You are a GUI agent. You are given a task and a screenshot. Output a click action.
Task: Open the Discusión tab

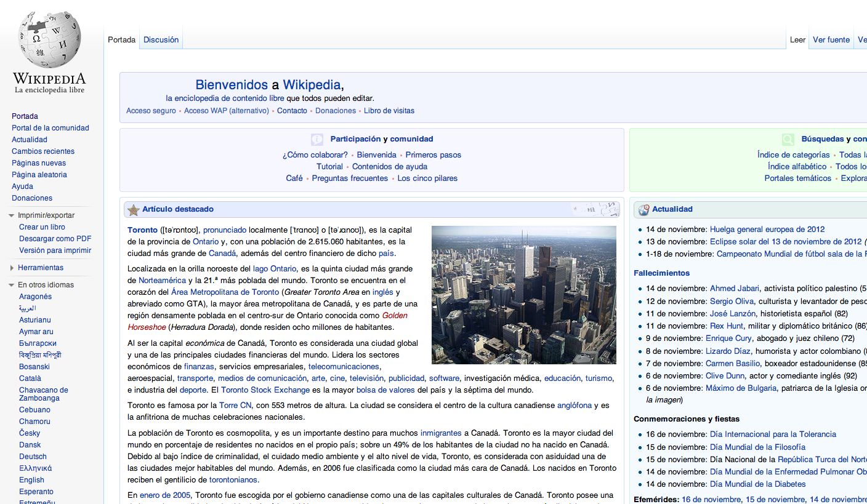pos(161,39)
